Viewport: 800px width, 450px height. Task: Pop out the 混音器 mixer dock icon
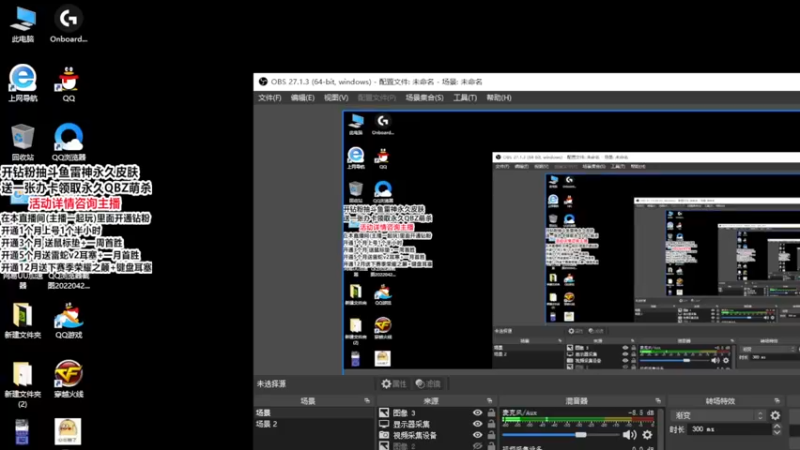point(658,401)
